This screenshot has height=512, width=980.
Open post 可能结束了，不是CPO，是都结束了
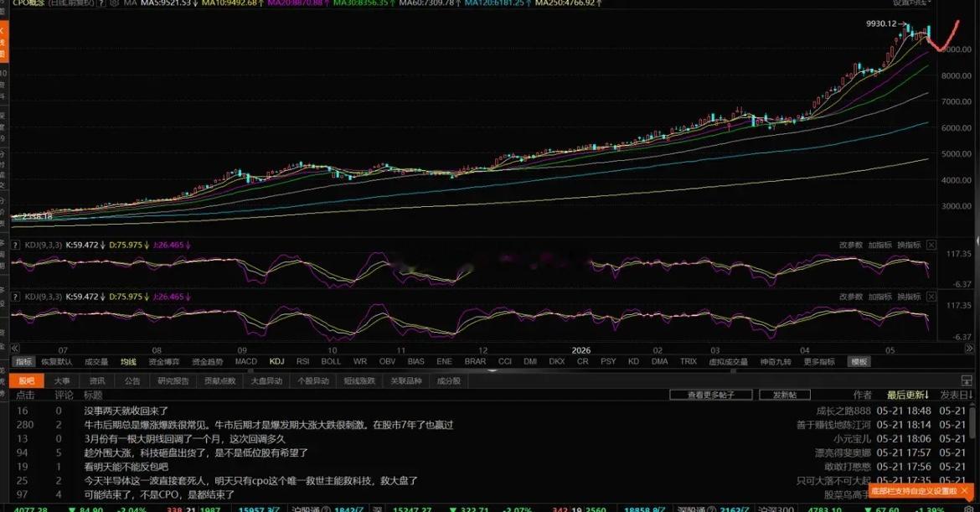(159, 494)
